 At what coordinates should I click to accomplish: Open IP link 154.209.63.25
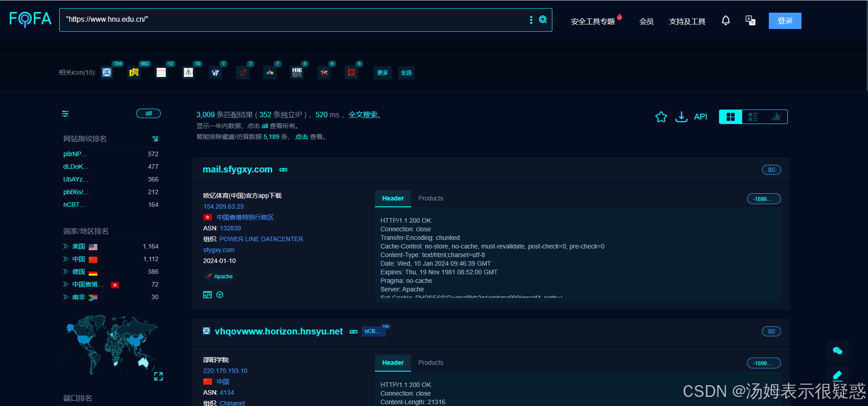point(223,206)
